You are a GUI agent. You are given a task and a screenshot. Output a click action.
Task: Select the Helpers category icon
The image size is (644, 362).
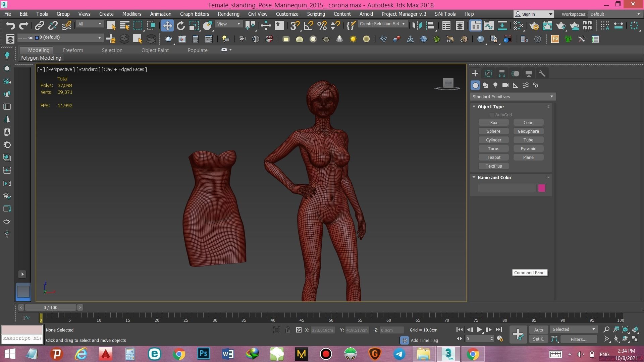(x=516, y=85)
